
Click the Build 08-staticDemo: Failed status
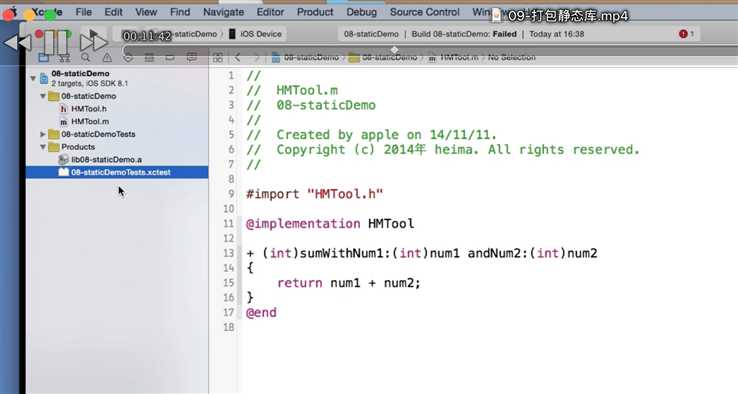click(x=464, y=34)
